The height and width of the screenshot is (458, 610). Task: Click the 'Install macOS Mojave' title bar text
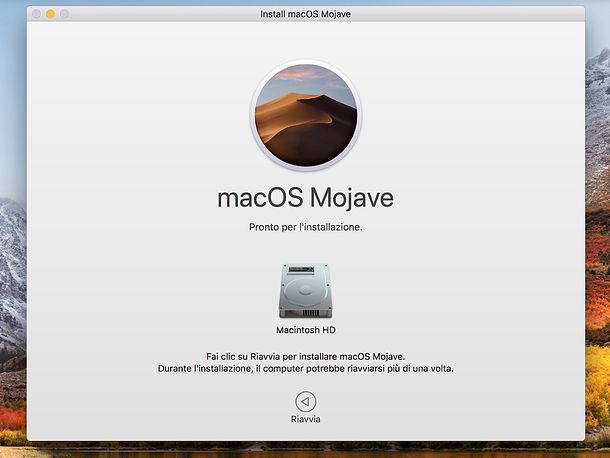[x=305, y=14]
